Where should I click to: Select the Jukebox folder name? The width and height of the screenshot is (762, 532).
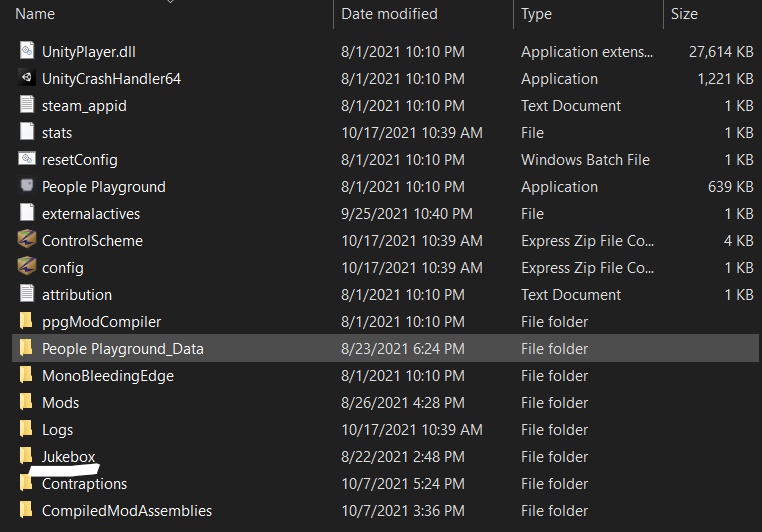pyautogui.click(x=69, y=456)
